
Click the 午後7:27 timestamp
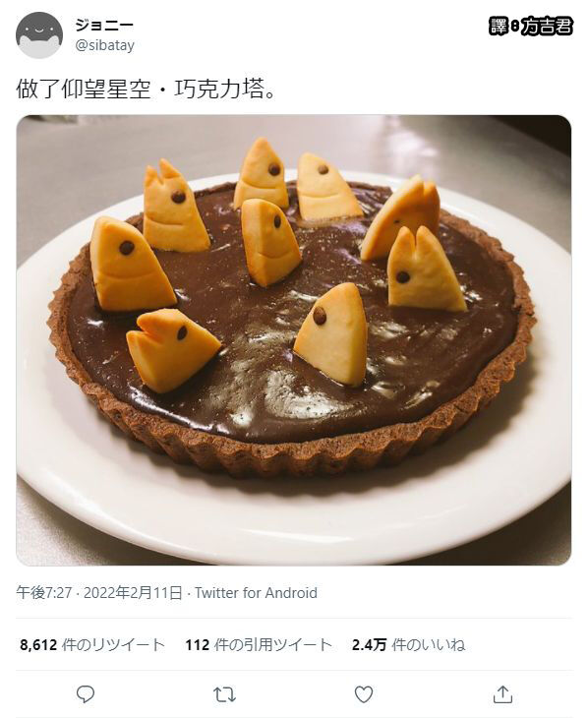pos(44,592)
